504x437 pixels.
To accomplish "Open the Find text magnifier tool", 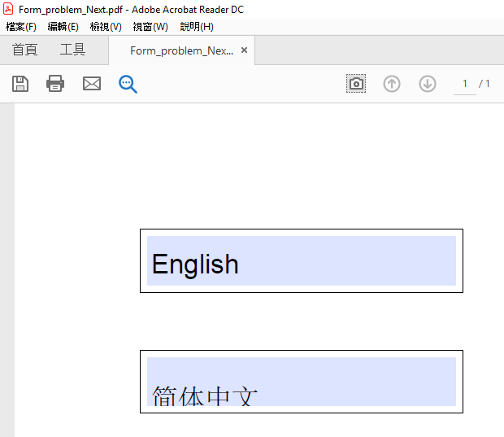I will [x=128, y=84].
